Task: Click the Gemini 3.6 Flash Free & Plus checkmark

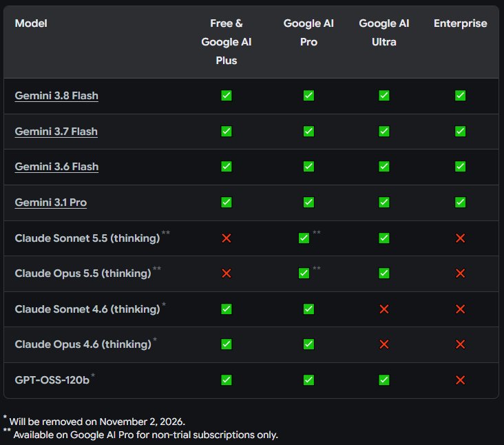Action: click(227, 167)
